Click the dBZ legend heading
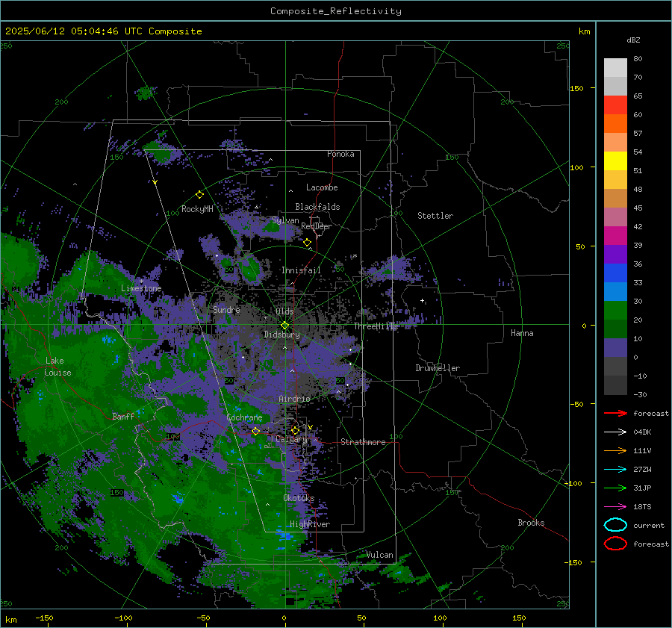The height and width of the screenshot is (628, 672). click(x=633, y=40)
